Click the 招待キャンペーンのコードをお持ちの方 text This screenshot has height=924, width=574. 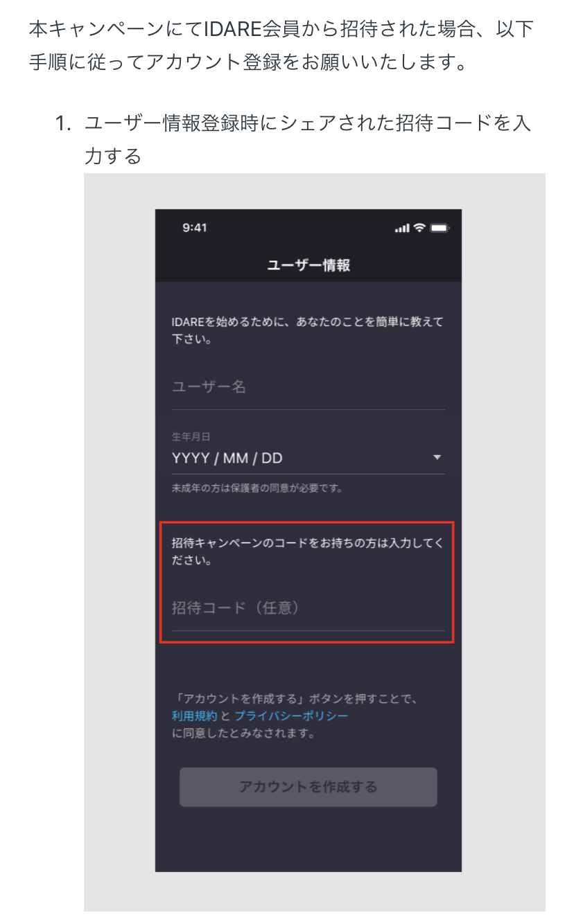tap(307, 551)
